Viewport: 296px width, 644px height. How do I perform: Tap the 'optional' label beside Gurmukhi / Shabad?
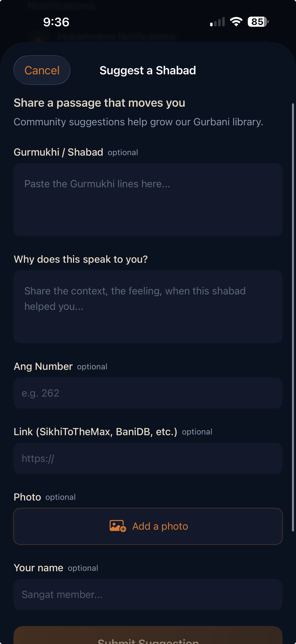point(122,152)
